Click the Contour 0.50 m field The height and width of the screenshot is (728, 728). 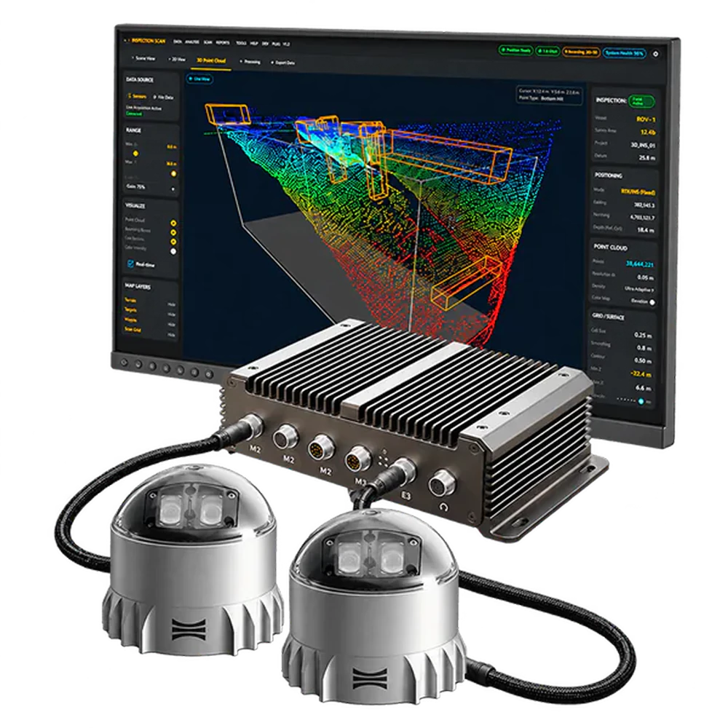coord(643,361)
